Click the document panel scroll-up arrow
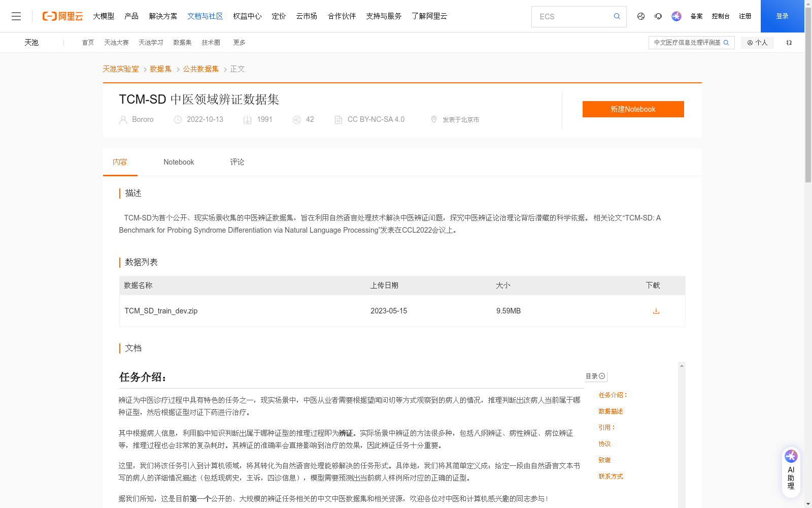Image resolution: width=812 pixels, height=508 pixels. coord(682,366)
